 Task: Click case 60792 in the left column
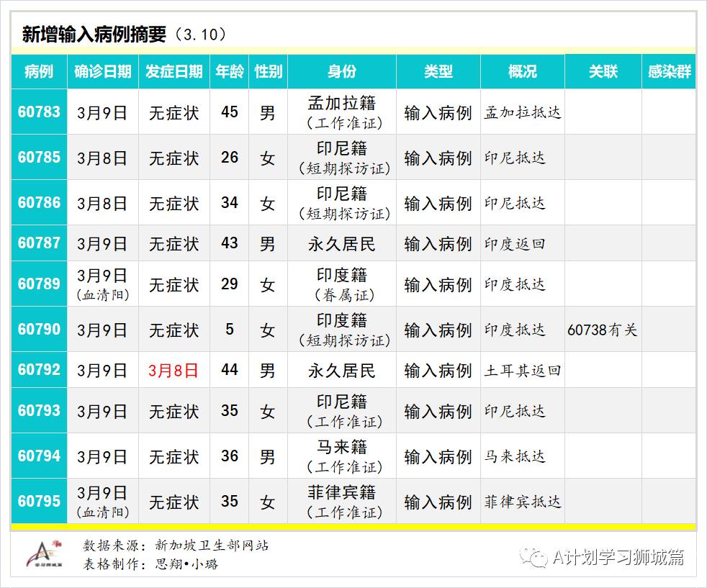click(x=38, y=370)
